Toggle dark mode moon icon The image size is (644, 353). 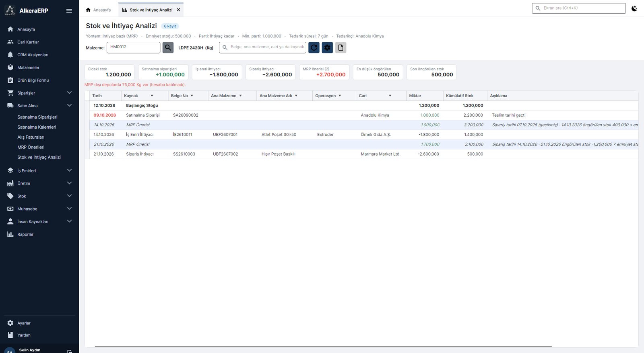pos(634,8)
